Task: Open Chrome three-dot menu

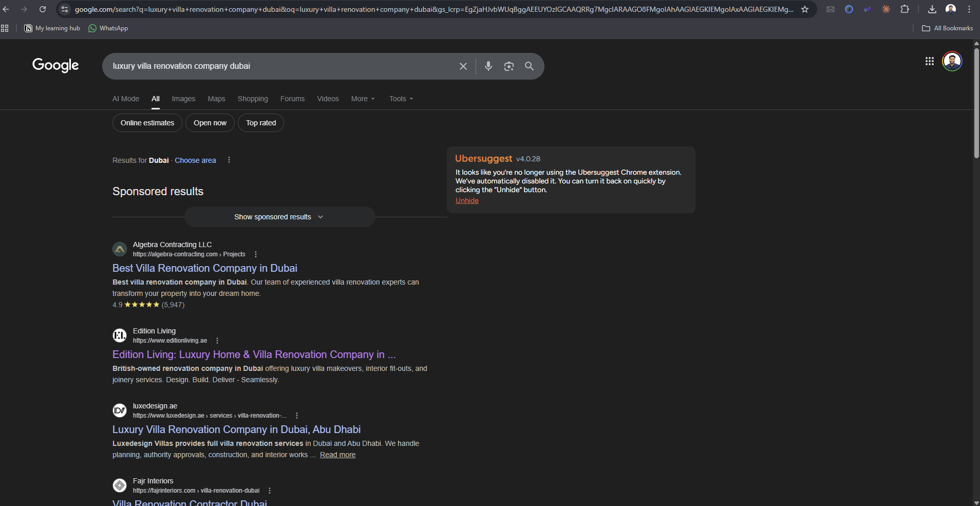Action: (x=969, y=9)
